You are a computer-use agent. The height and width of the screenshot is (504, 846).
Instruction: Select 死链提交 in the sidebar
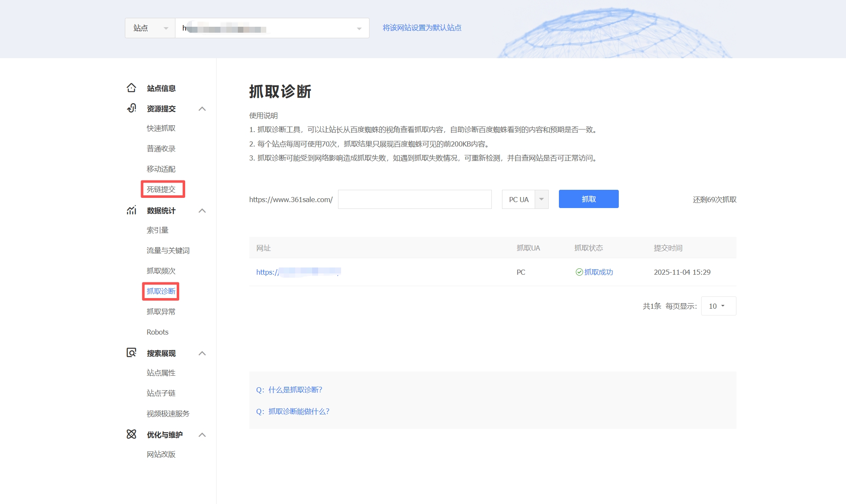coord(160,189)
